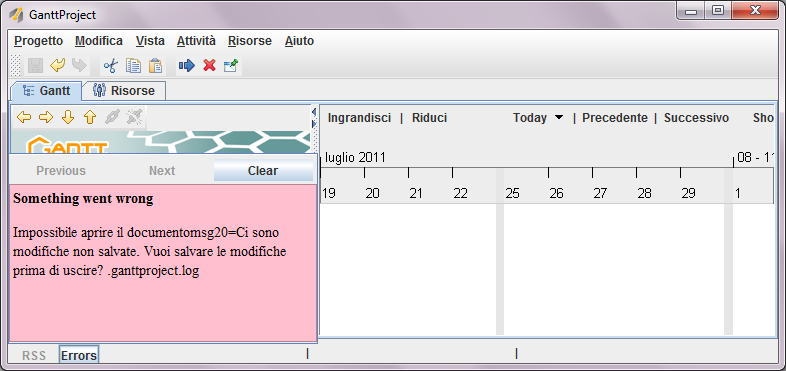Indent task with right yellow arrow
The height and width of the screenshot is (371, 786).
(x=46, y=117)
